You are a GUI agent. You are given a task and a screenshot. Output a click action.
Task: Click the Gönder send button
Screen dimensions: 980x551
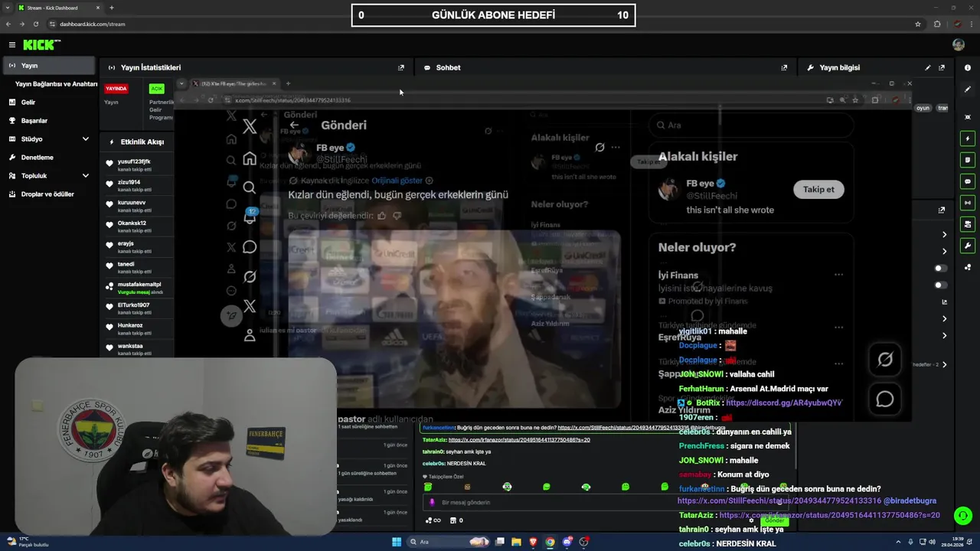click(x=774, y=520)
